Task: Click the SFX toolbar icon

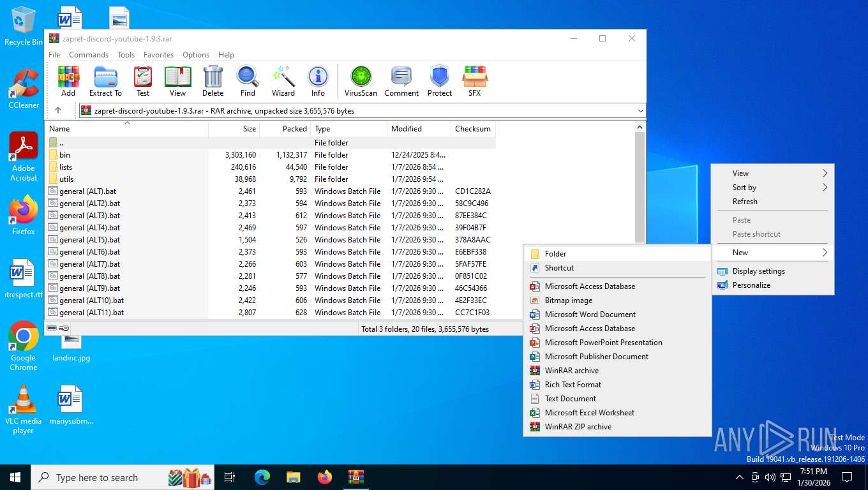Action: (475, 81)
